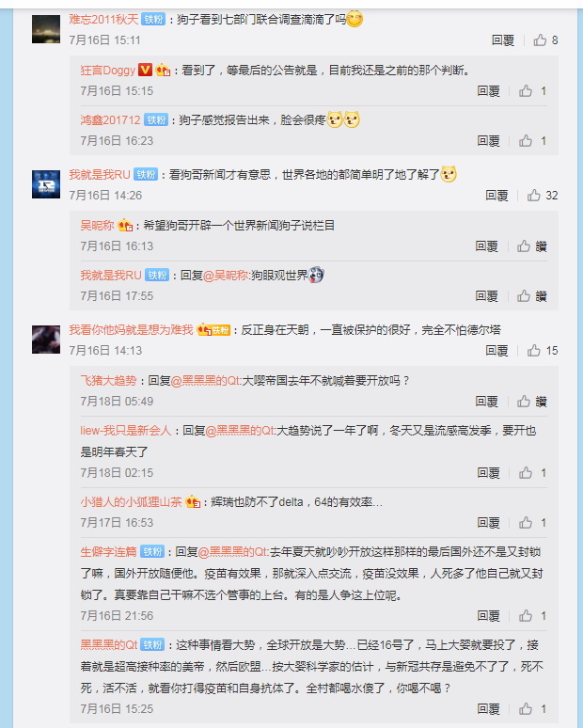Viewport: 583px width, 728px height.
Task: Like 我就是我RU's comment with 32 likes
Action: click(534, 196)
